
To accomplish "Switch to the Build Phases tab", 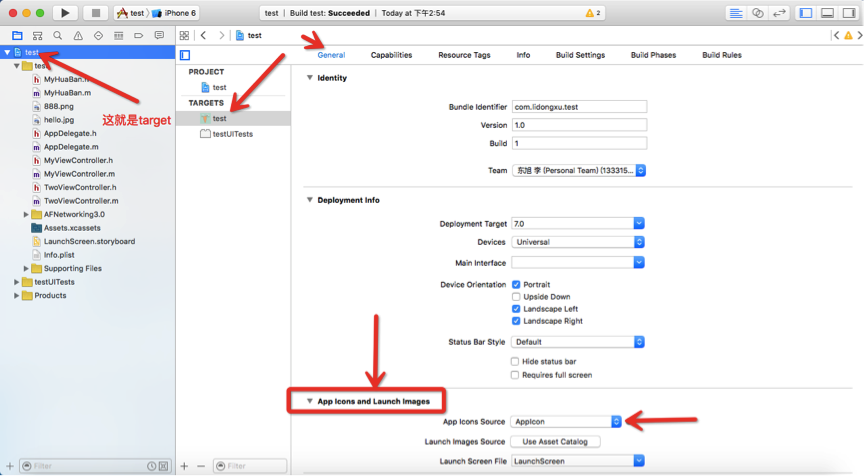I will coord(653,55).
